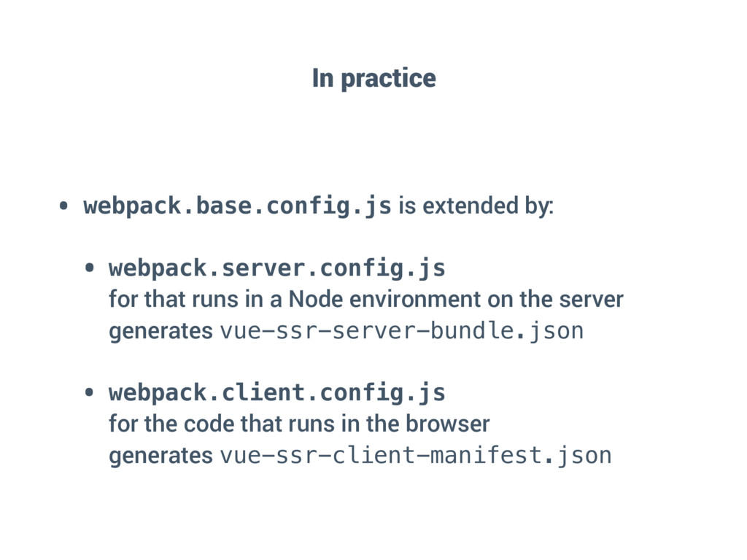The image size is (747, 560).
Task: Click "generates" before vue-ssr-client-manifest.json
Action: click(160, 456)
